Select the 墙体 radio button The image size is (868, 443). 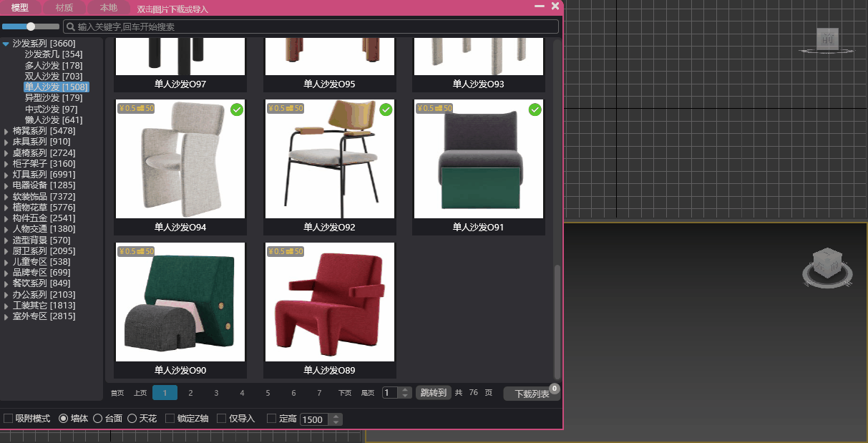click(63, 418)
